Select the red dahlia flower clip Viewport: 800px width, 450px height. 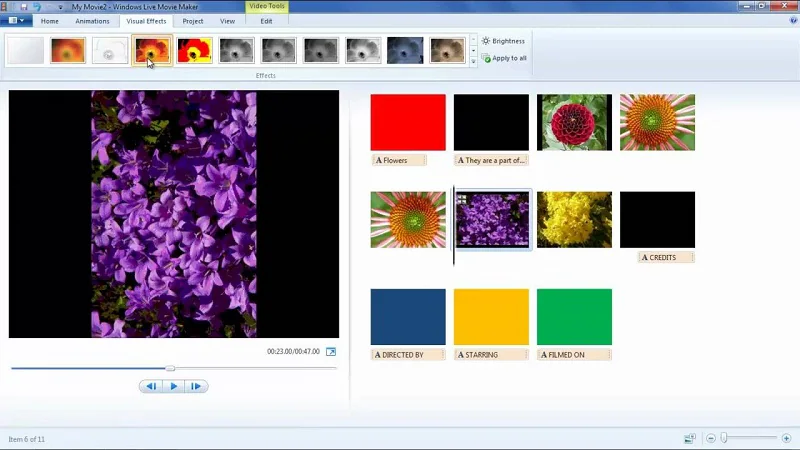tap(574, 122)
